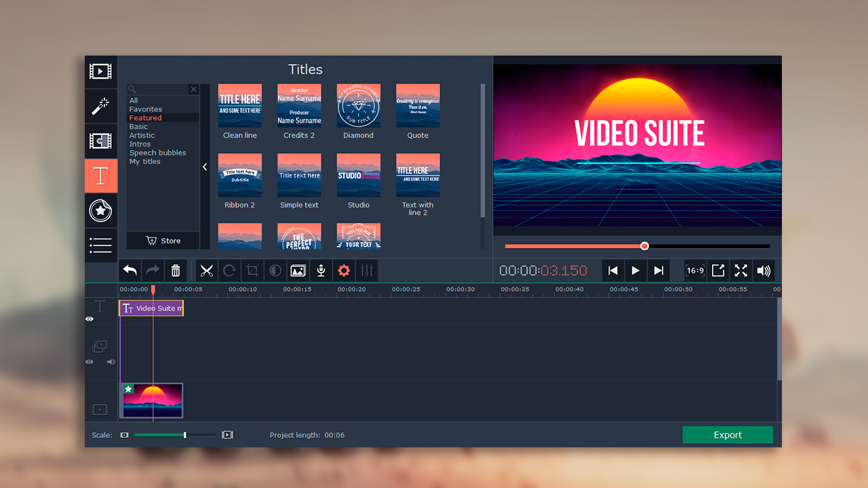This screenshot has width=868, height=488.
Task: Split the clip with scissors tool
Action: point(207,270)
